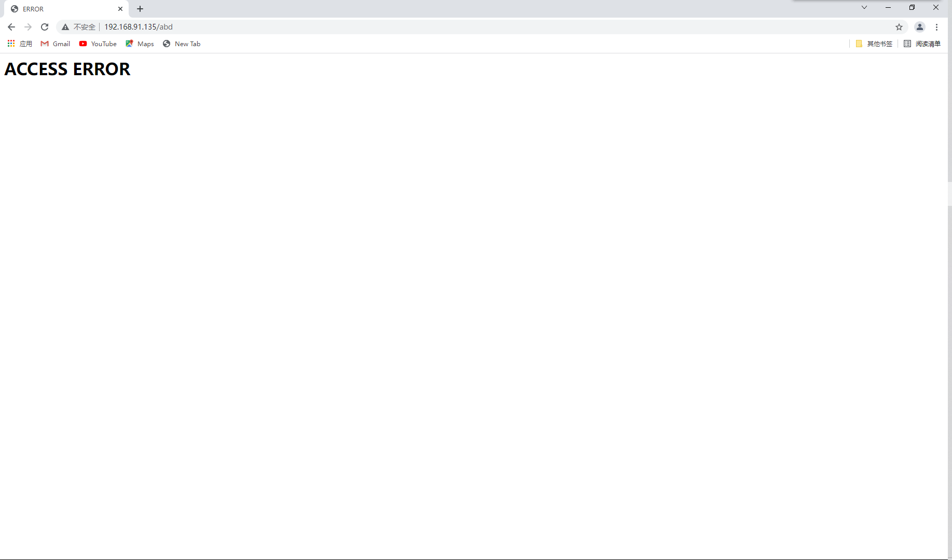Click the address bar URL 192.168.91.135/abd

click(139, 27)
